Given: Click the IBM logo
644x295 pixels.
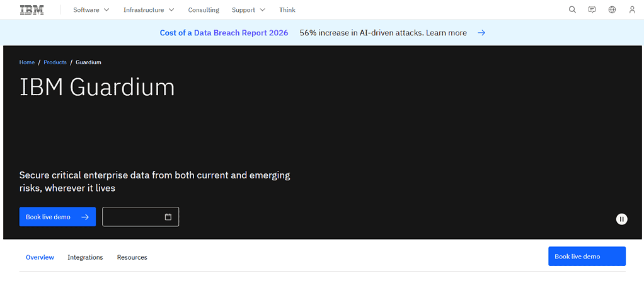Looking at the screenshot, I should (x=32, y=10).
